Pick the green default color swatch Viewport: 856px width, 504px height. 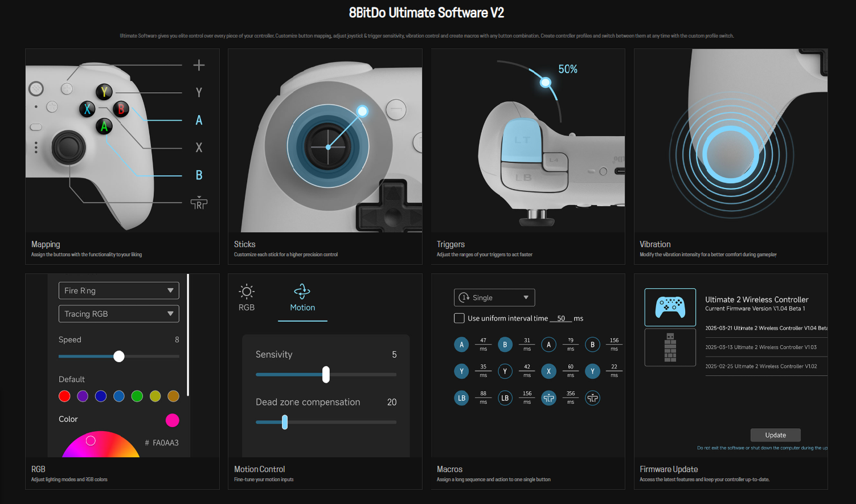(x=137, y=396)
